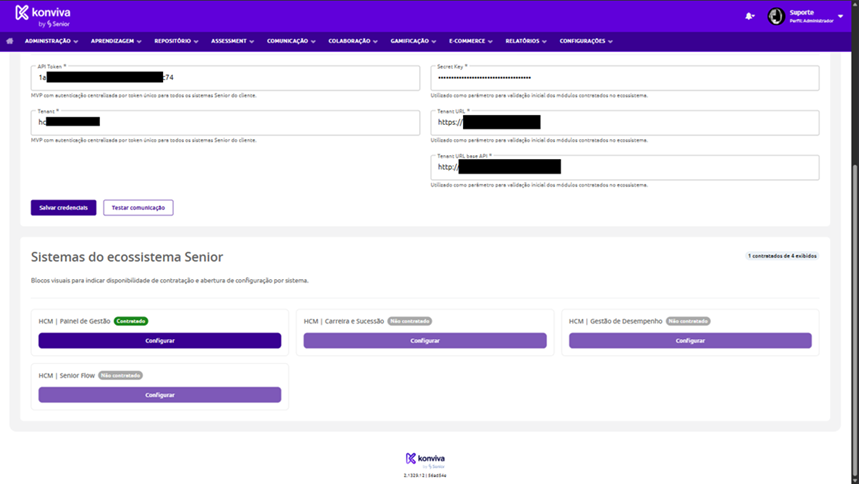Click the Konviva logo in footer

tap(425, 460)
